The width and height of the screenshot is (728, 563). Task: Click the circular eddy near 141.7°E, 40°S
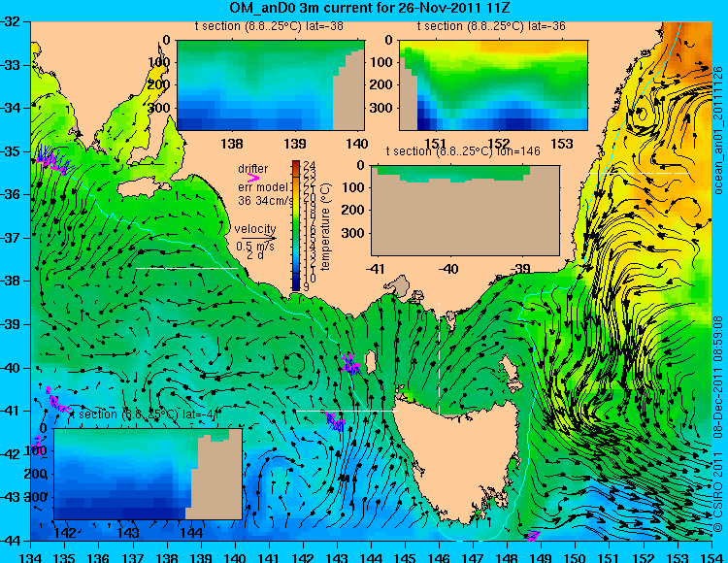(x=294, y=364)
